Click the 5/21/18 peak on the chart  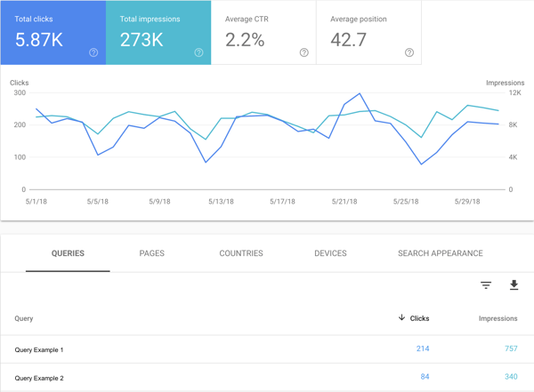(360, 93)
